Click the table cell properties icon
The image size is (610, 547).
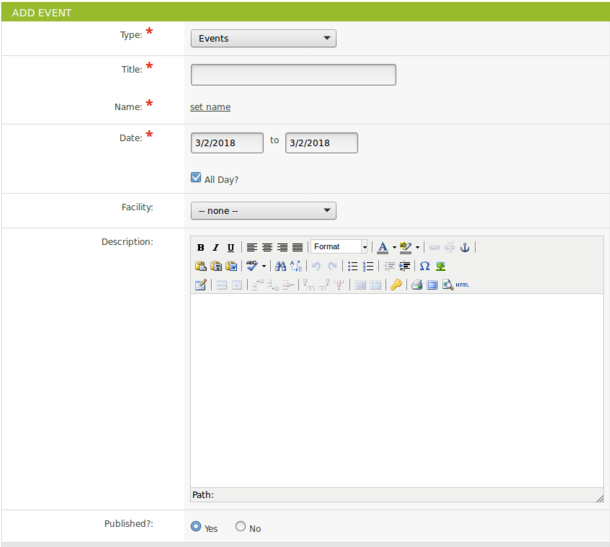237,285
